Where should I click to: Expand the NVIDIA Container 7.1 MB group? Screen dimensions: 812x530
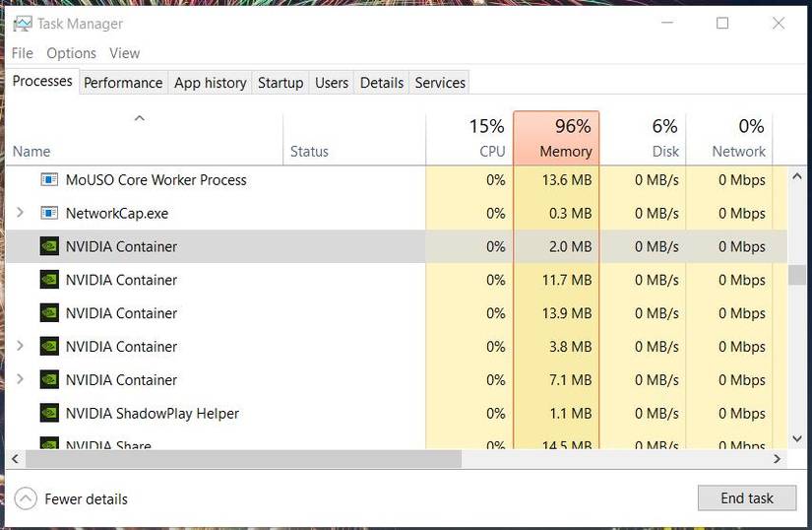pos(21,380)
